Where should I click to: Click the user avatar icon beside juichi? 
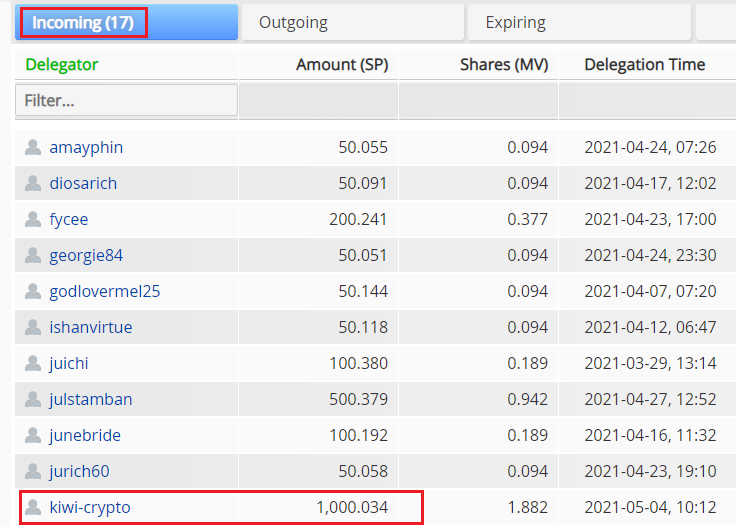pos(33,363)
